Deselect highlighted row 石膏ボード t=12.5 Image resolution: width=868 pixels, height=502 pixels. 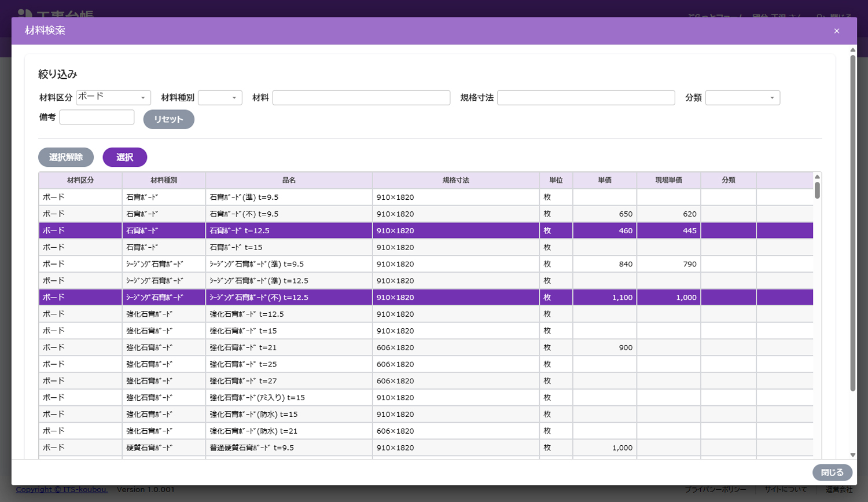click(426, 230)
